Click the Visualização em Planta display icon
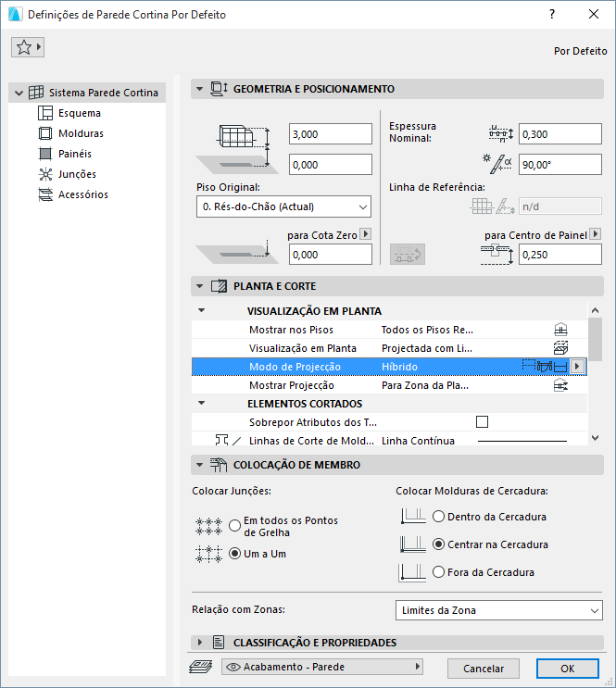Viewport: 616px width, 688px height. [560, 348]
